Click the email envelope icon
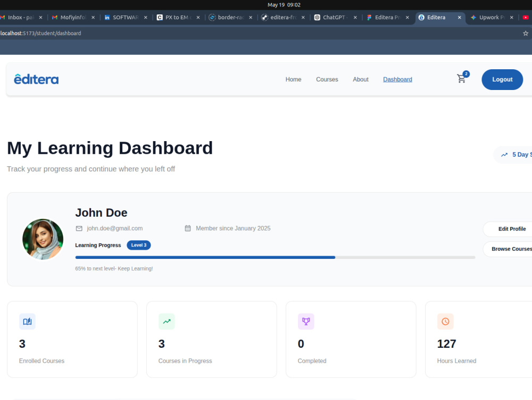The width and height of the screenshot is (532, 400). click(x=79, y=228)
